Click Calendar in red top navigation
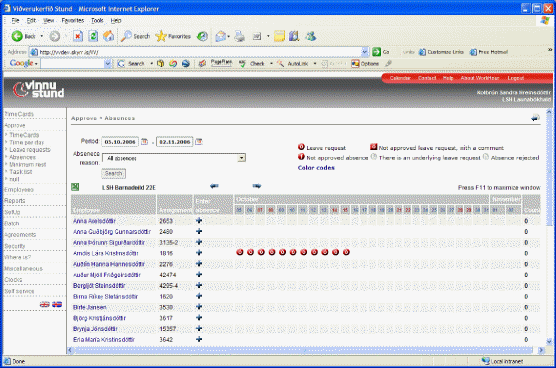 400,78
